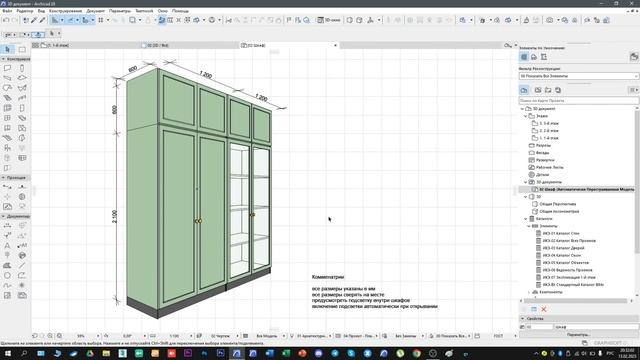Activate the Column tool
640x360 pixels.
[x=22, y=68]
